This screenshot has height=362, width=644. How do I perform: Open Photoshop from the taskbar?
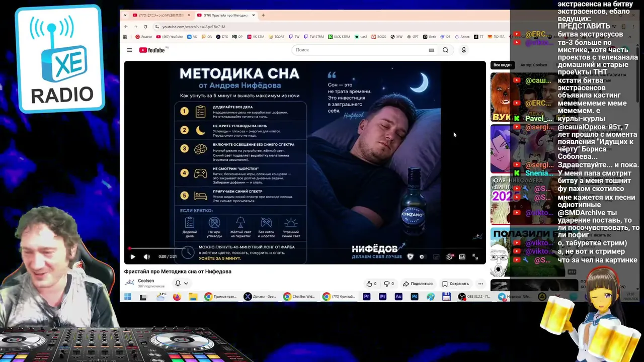click(x=415, y=297)
